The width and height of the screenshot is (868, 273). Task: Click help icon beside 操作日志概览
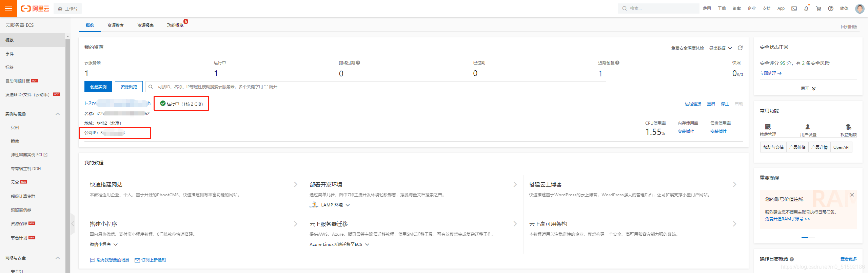tap(792, 259)
